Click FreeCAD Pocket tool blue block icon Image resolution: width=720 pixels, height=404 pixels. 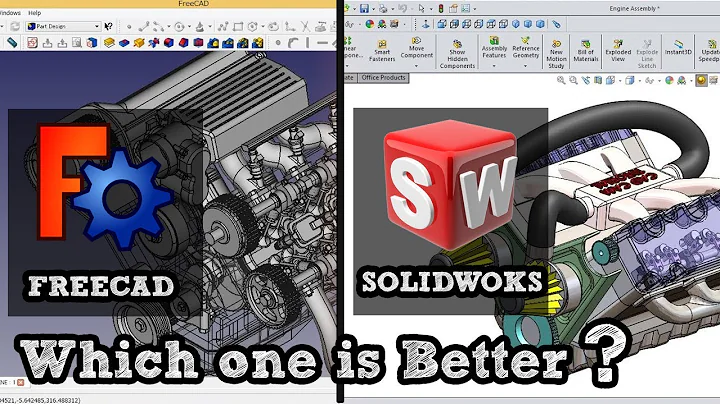coord(124,43)
